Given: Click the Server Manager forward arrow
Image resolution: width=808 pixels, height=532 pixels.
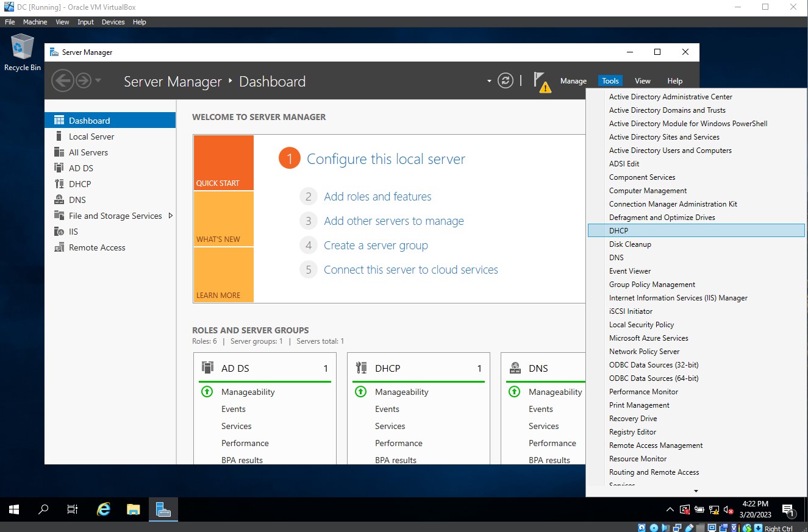Looking at the screenshot, I should (84, 81).
